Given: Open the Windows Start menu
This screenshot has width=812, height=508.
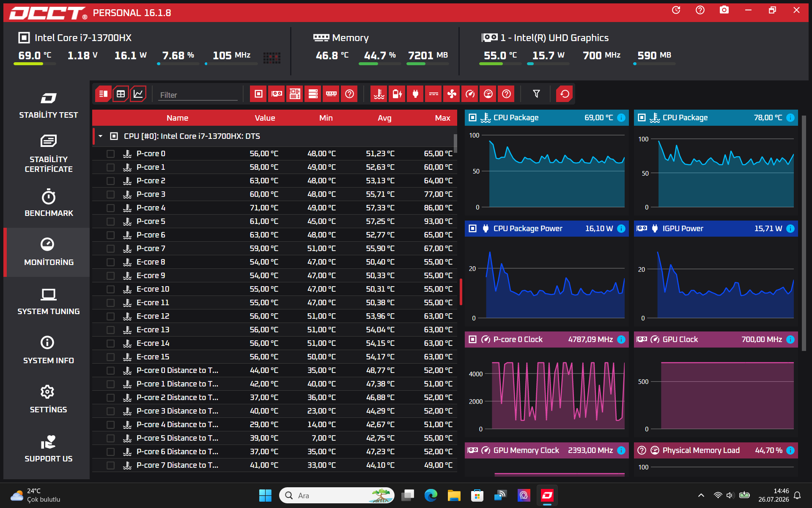Looking at the screenshot, I should click(265, 495).
